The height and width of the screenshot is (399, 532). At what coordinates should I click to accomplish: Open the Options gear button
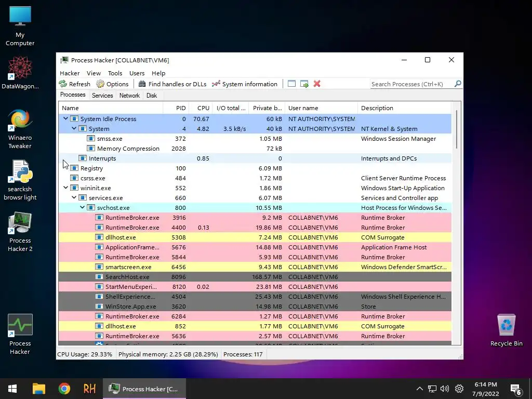click(112, 84)
